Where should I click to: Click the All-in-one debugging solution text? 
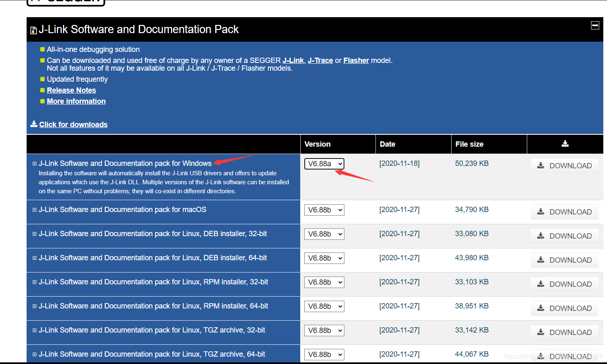coord(93,49)
